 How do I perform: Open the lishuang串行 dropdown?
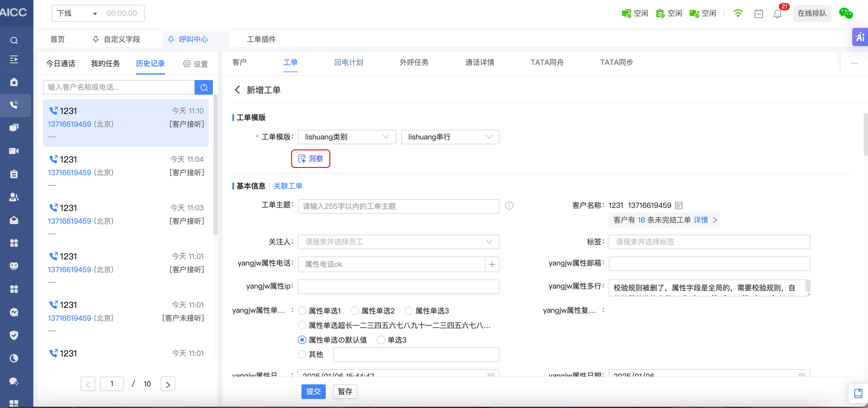[x=450, y=137]
